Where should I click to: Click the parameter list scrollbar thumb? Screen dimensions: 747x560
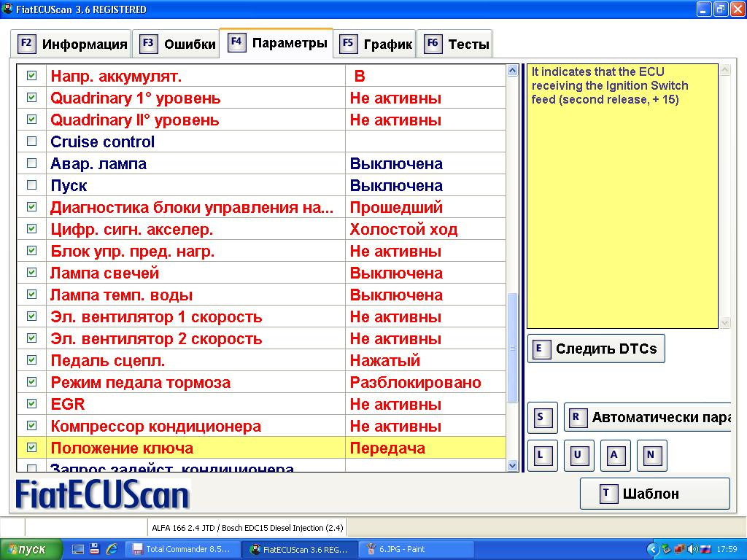click(513, 348)
